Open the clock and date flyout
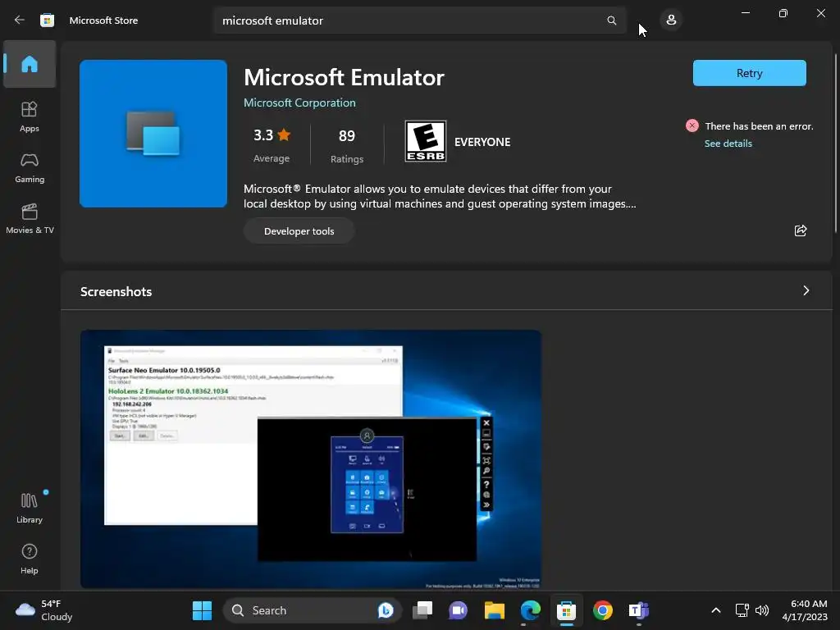840x630 pixels. click(x=805, y=610)
